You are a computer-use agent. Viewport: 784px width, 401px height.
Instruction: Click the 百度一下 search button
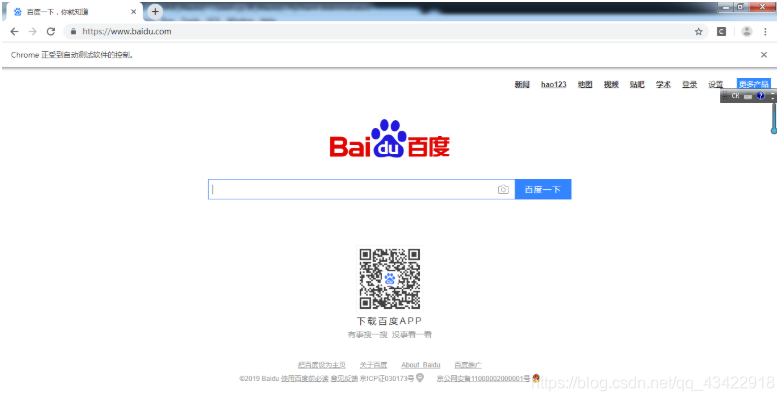click(542, 190)
